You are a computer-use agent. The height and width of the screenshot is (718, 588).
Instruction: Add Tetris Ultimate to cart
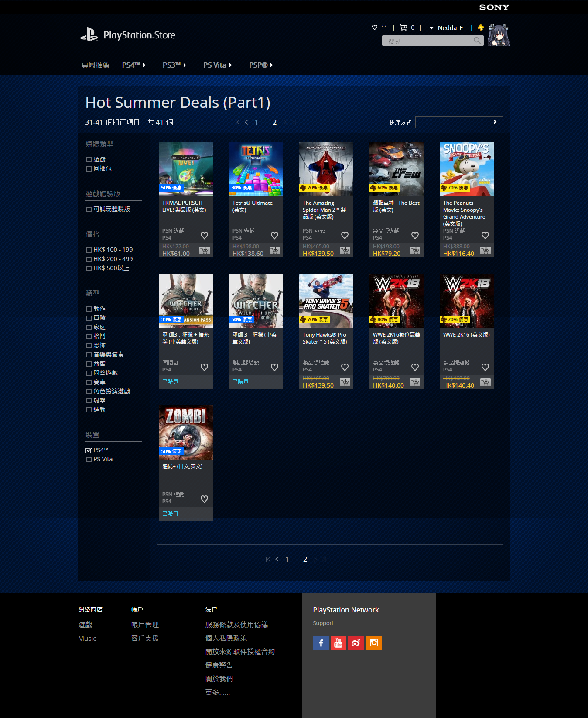275,251
